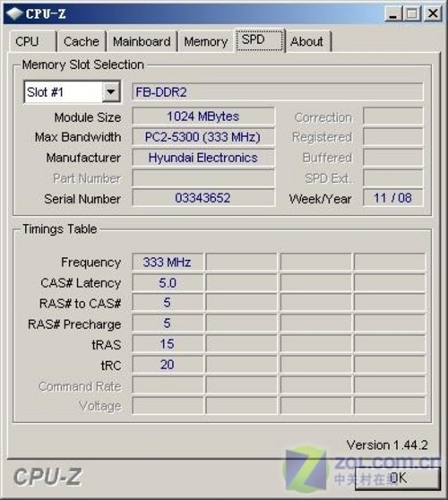Screen dimensions: 448x500
Task: Click the Max Bandwidth label
Action: 78,137
